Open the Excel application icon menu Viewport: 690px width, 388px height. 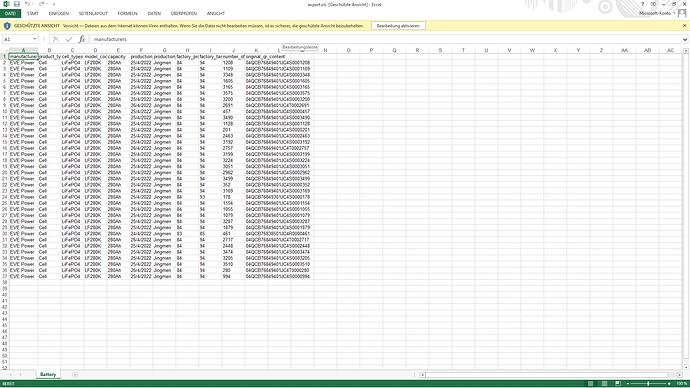pyautogui.click(x=6, y=4)
